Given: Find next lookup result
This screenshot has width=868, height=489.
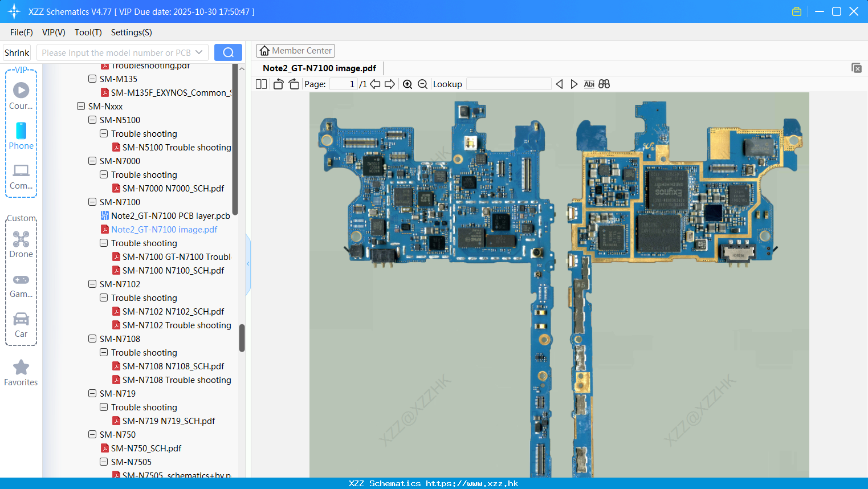Looking at the screenshot, I should coord(574,84).
